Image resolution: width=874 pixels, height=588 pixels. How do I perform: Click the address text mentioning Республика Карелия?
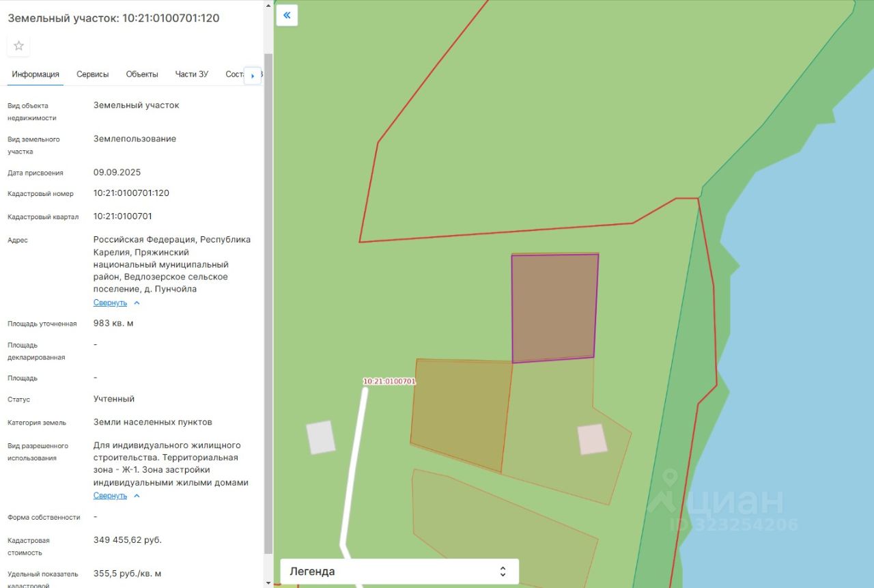pos(172,264)
